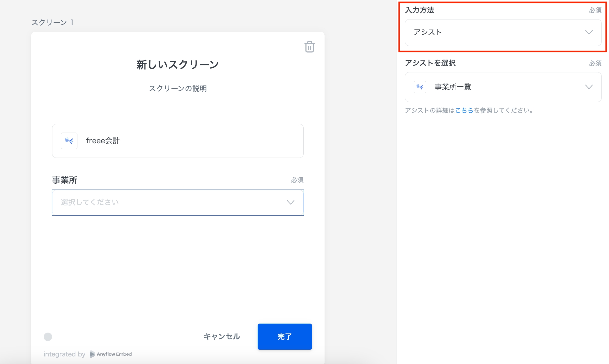Click chevron arrow in 選択してください field
The image size is (609, 364).
[x=291, y=202]
